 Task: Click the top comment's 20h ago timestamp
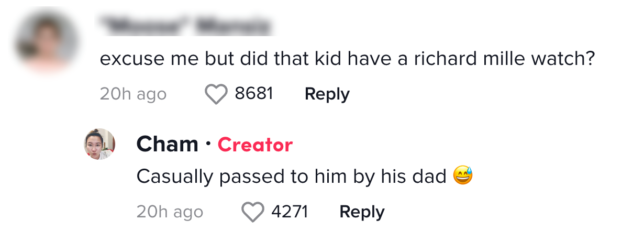point(133,94)
